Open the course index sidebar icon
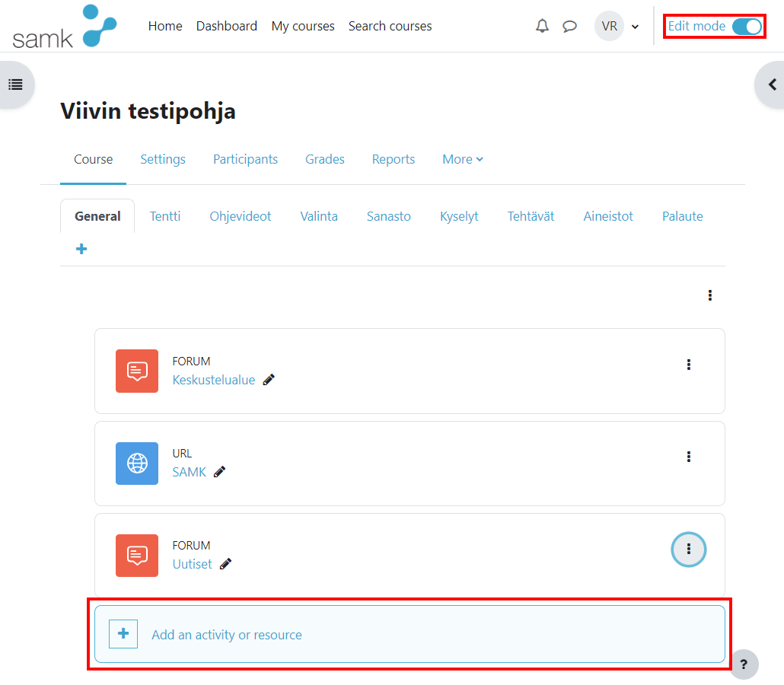The image size is (784, 685). pos(17,84)
